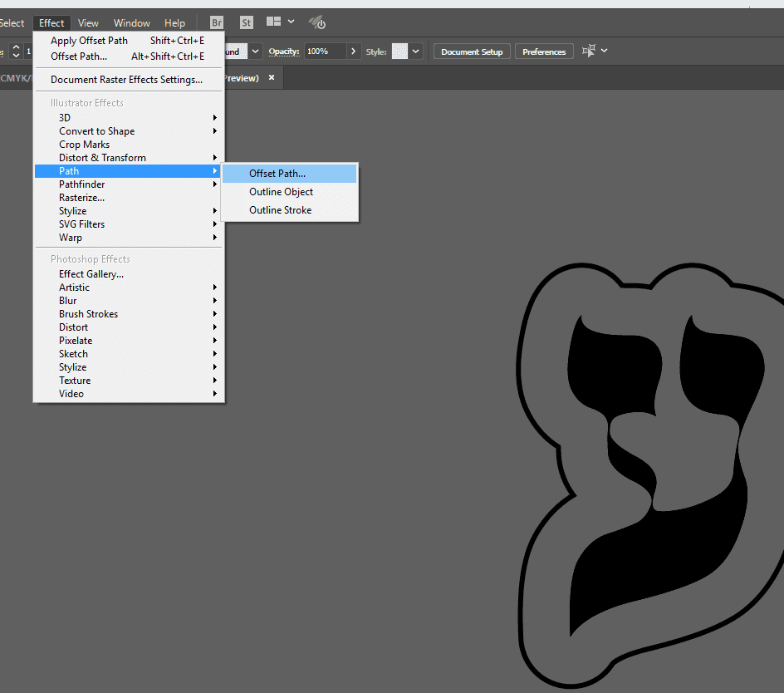The height and width of the screenshot is (693, 784).
Task: Open the Window menu in the menu bar
Action: (x=131, y=23)
